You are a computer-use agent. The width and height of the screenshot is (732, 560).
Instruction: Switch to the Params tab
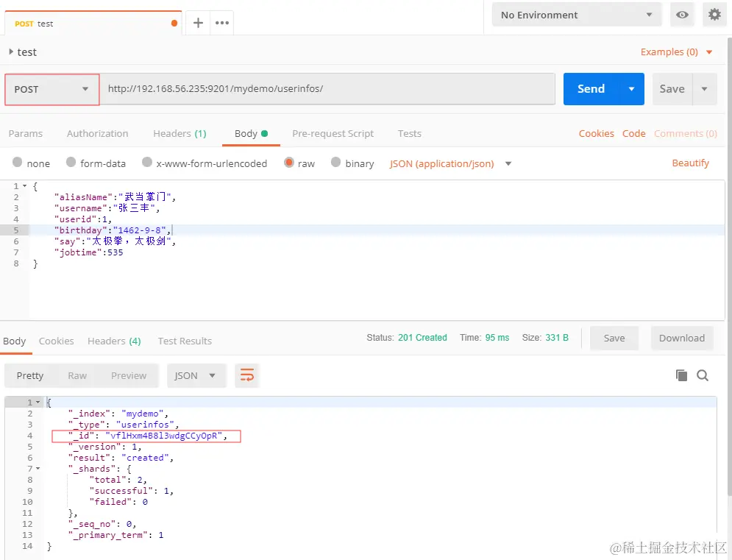(x=25, y=134)
